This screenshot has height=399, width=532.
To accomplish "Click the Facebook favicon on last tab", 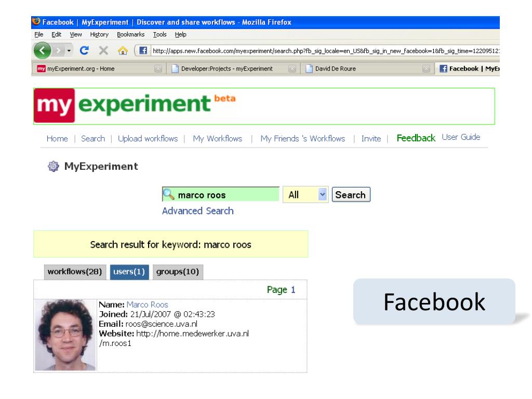I will pos(443,69).
